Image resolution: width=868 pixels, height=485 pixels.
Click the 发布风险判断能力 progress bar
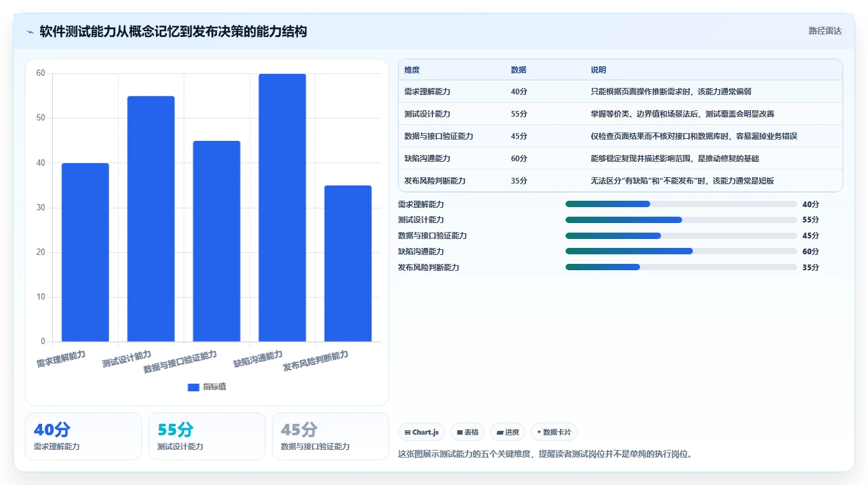(x=681, y=268)
